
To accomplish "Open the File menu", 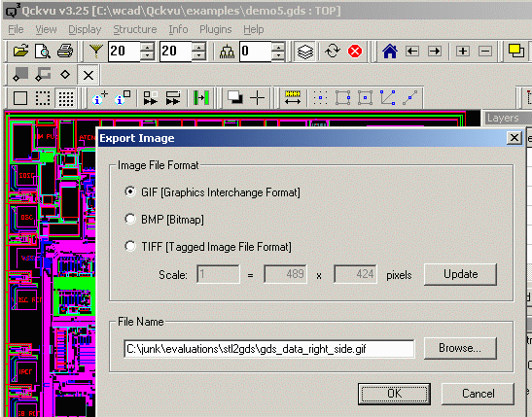I will [x=16, y=29].
